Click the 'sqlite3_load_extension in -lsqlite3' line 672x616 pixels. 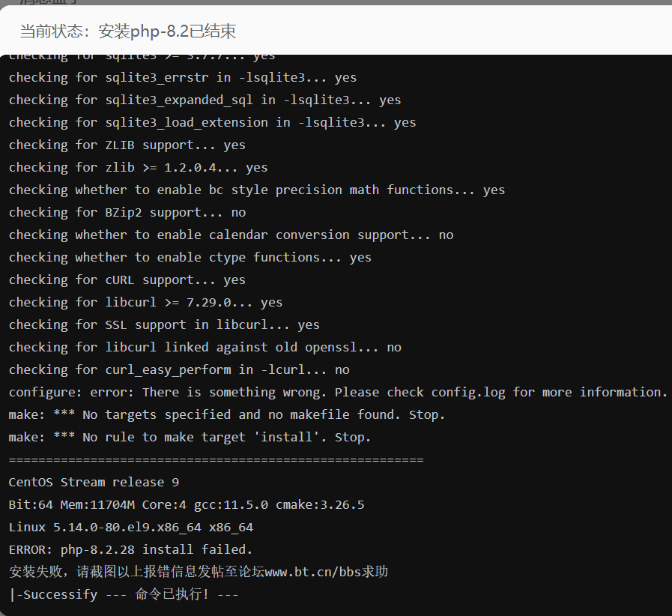click(x=212, y=122)
